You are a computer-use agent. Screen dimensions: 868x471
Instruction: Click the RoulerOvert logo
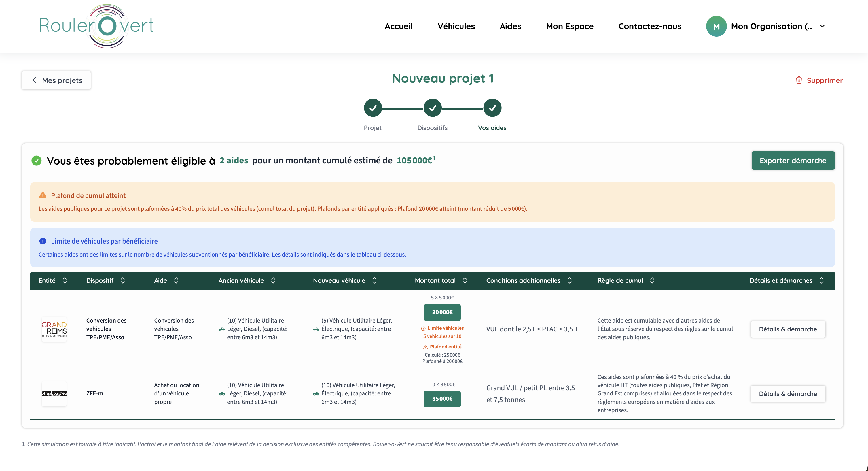point(96,26)
